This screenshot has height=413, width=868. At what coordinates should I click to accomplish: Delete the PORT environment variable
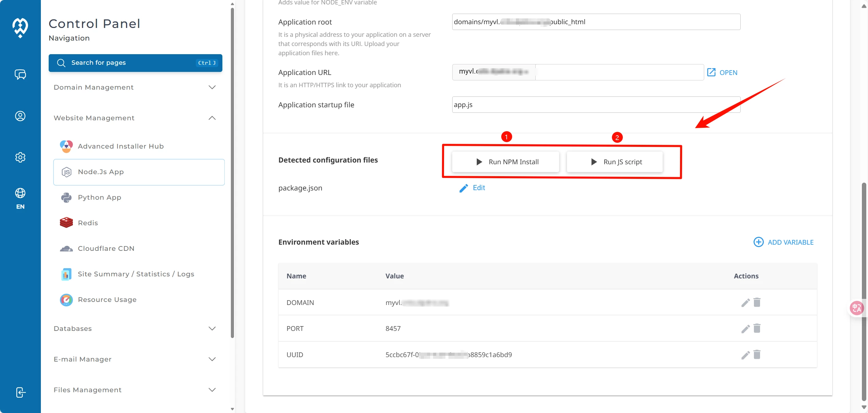[x=757, y=328]
